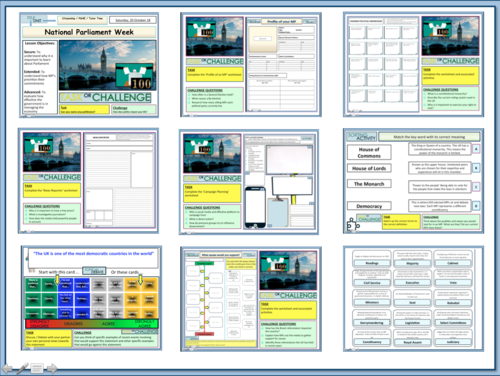Select the pen pointer tool icon
Screen dimensions: 500x376
[22, 368]
